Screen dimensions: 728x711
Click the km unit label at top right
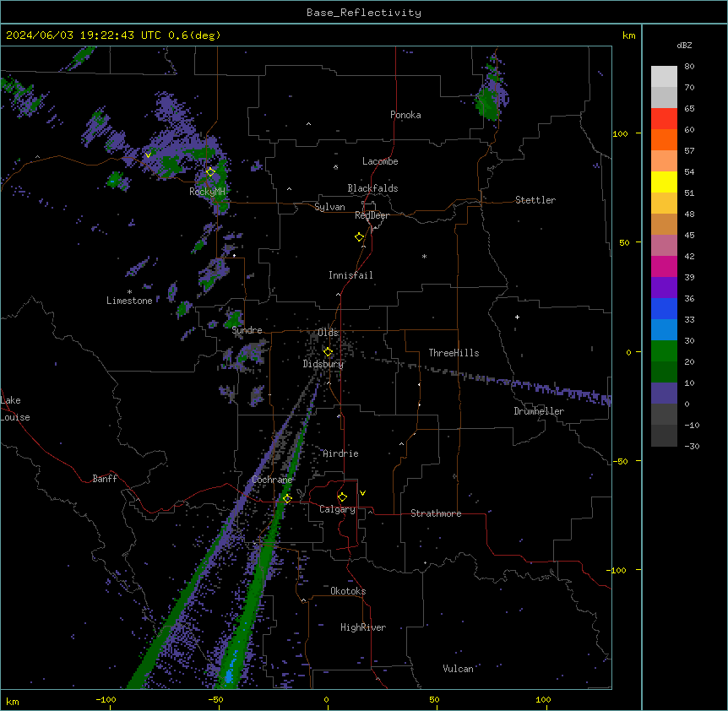(628, 35)
